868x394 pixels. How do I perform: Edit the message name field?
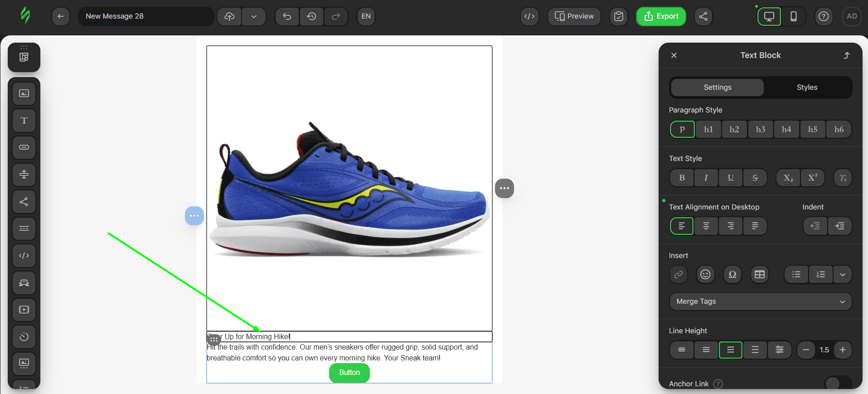(x=146, y=16)
